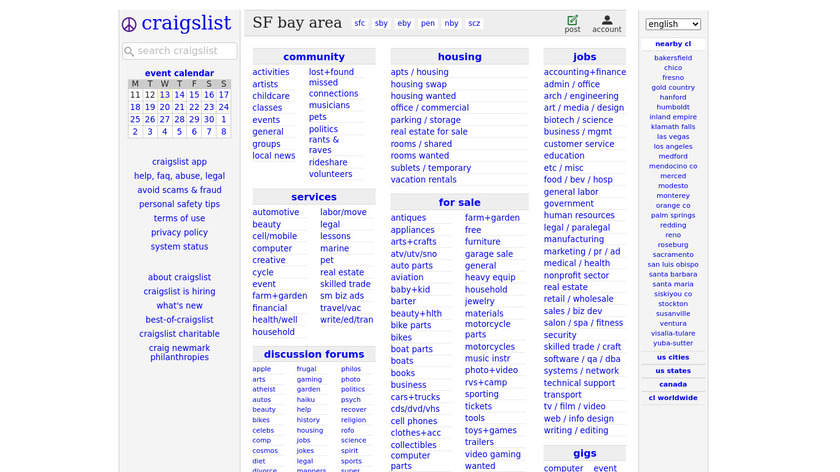Switch to the nby subarea tab
The width and height of the screenshot is (840, 472).
click(x=451, y=23)
